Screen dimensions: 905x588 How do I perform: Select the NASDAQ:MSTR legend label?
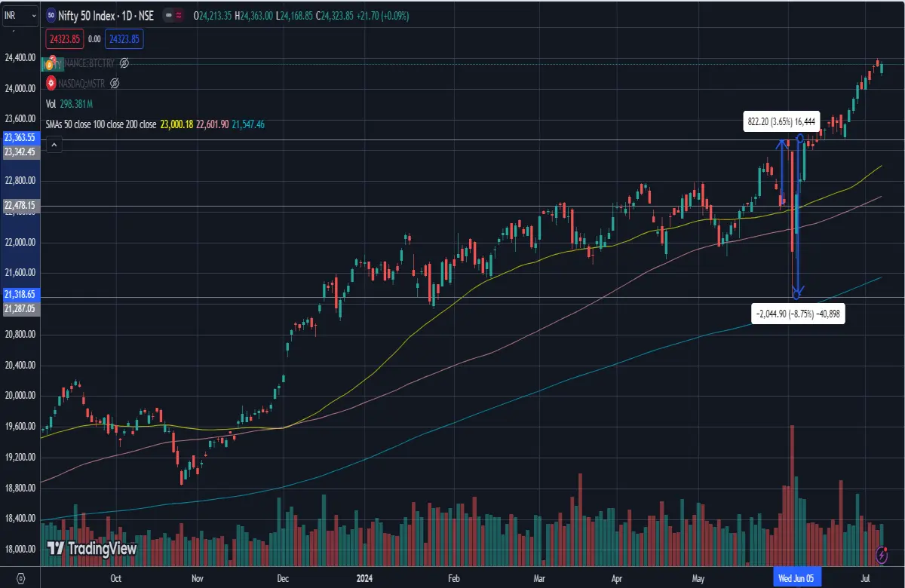tap(83, 82)
